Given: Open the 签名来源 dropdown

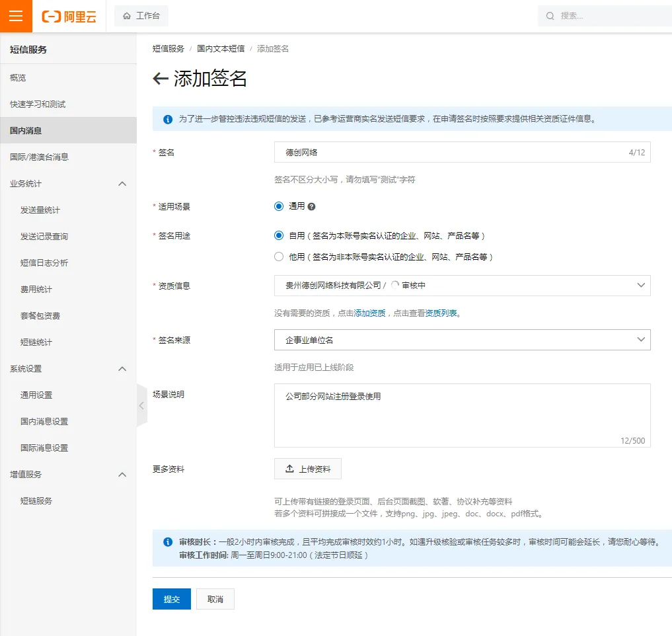Looking at the screenshot, I should click(640, 340).
